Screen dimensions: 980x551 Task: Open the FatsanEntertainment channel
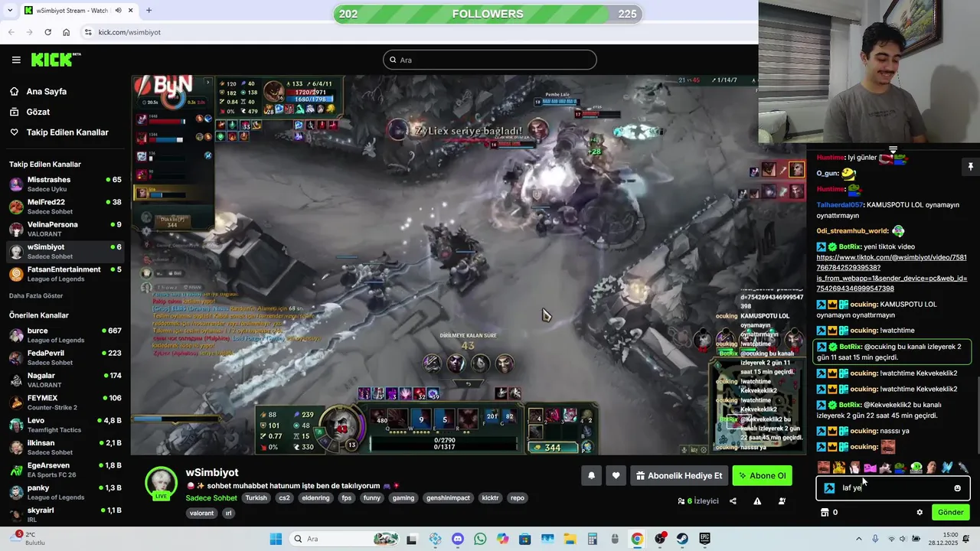pyautogui.click(x=65, y=274)
